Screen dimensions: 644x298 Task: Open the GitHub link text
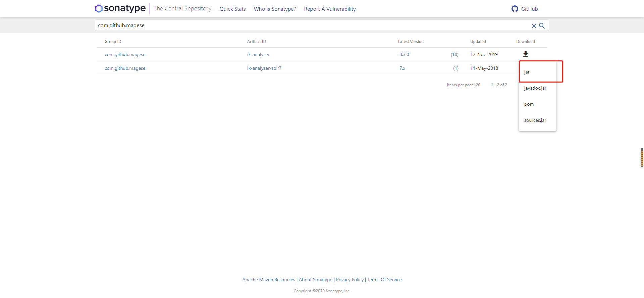coord(529,9)
